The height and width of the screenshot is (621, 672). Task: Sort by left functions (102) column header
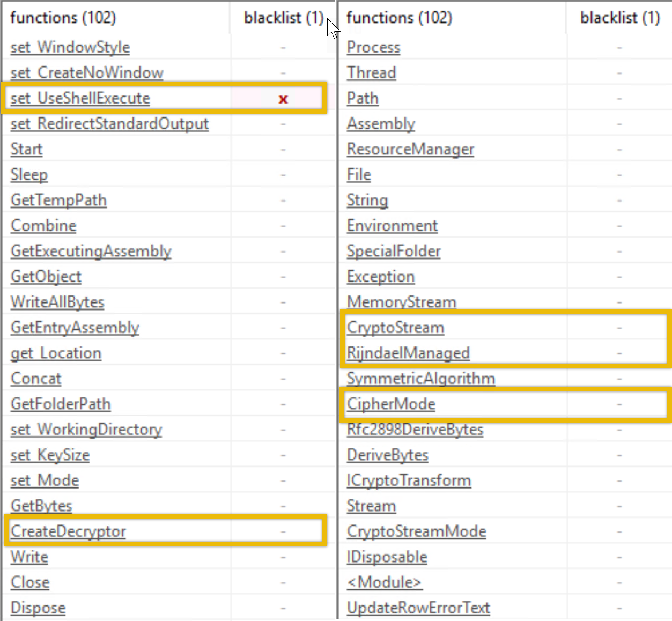63,18
